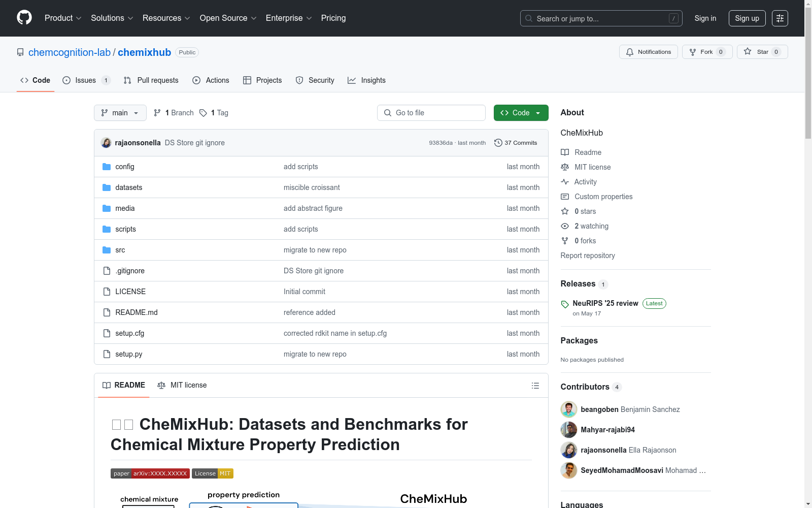The width and height of the screenshot is (812, 508).
Task: Click the star icon next to 0 stars
Action: (565, 211)
